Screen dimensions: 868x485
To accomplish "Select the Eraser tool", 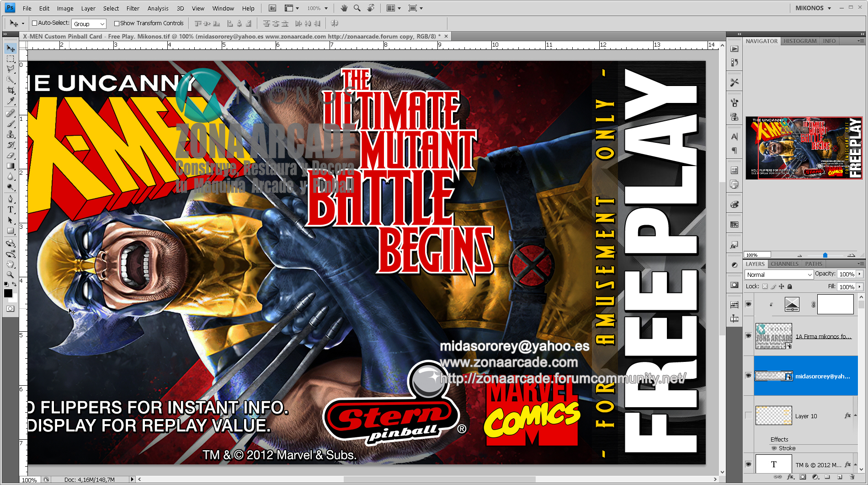I will coord(11,156).
